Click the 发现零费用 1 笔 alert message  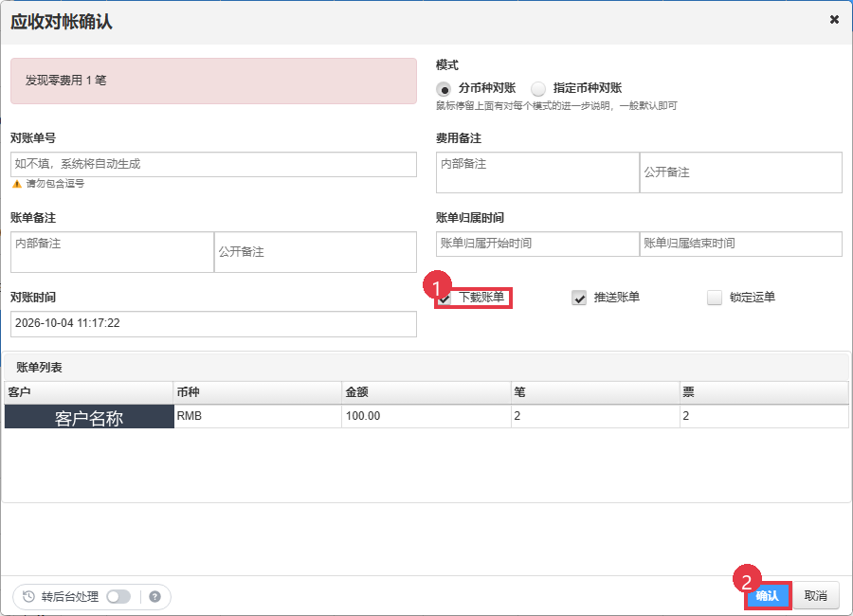[213, 82]
